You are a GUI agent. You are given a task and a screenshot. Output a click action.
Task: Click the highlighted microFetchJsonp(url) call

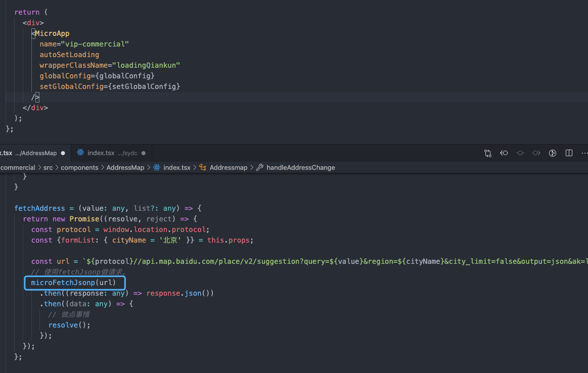coord(73,283)
